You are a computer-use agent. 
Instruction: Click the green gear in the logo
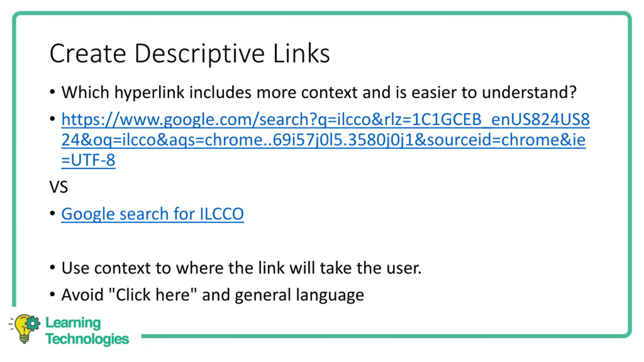(32, 323)
